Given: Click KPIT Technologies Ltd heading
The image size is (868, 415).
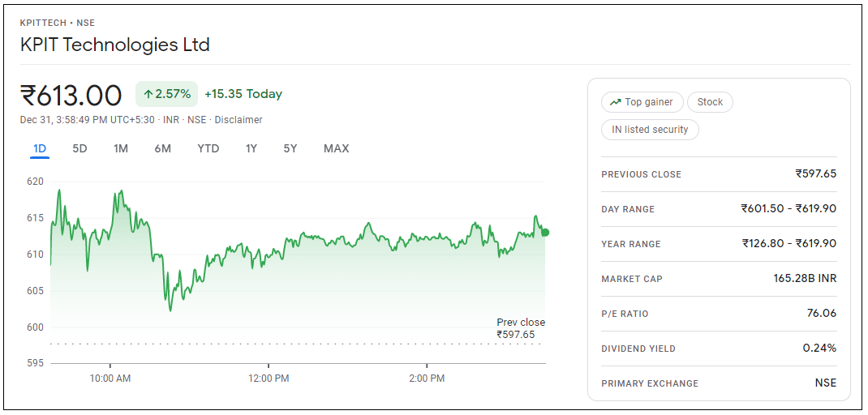Looking at the screenshot, I should [x=114, y=45].
